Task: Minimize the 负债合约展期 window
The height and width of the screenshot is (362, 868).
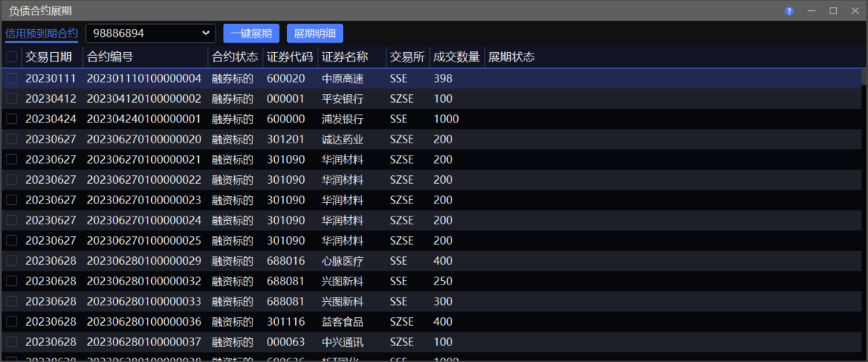Action: pos(812,11)
